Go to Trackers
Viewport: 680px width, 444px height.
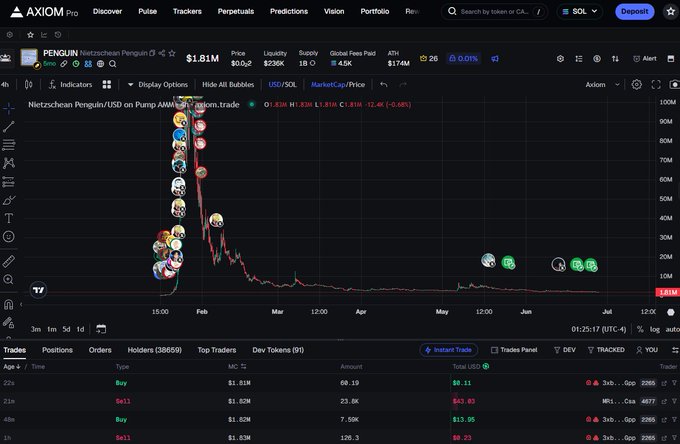187,11
